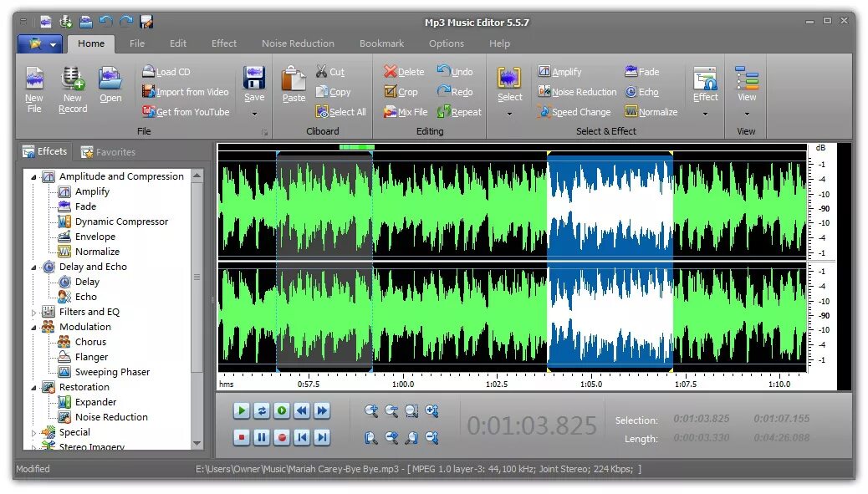Click Copy in Clipboard group

pyautogui.click(x=334, y=92)
